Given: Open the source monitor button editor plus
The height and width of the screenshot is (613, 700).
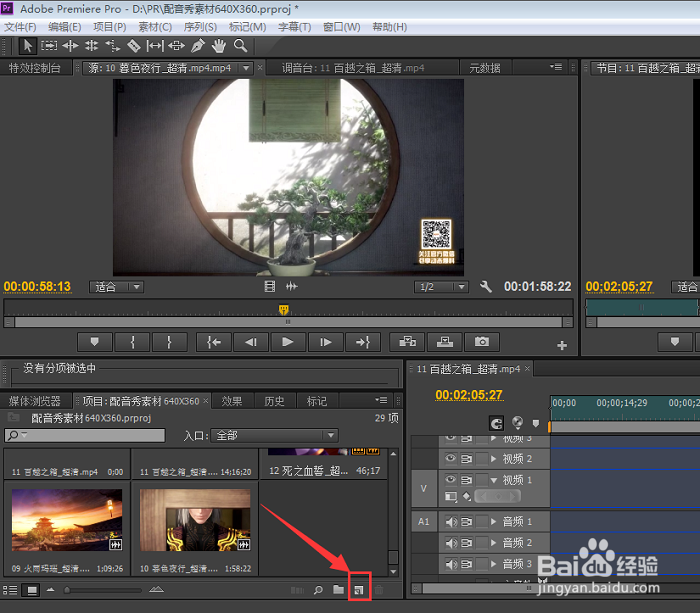Looking at the screenshot, I should coord(562,346).
